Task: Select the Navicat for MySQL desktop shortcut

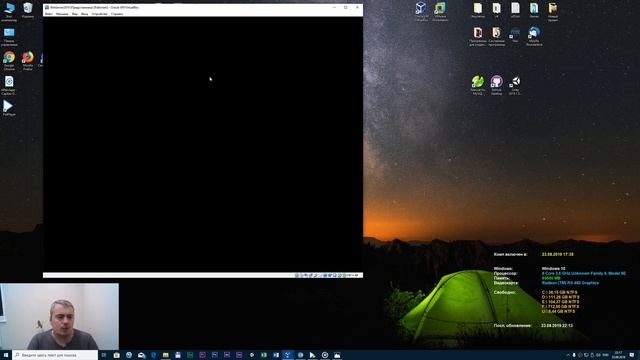Action: point(478,86)
